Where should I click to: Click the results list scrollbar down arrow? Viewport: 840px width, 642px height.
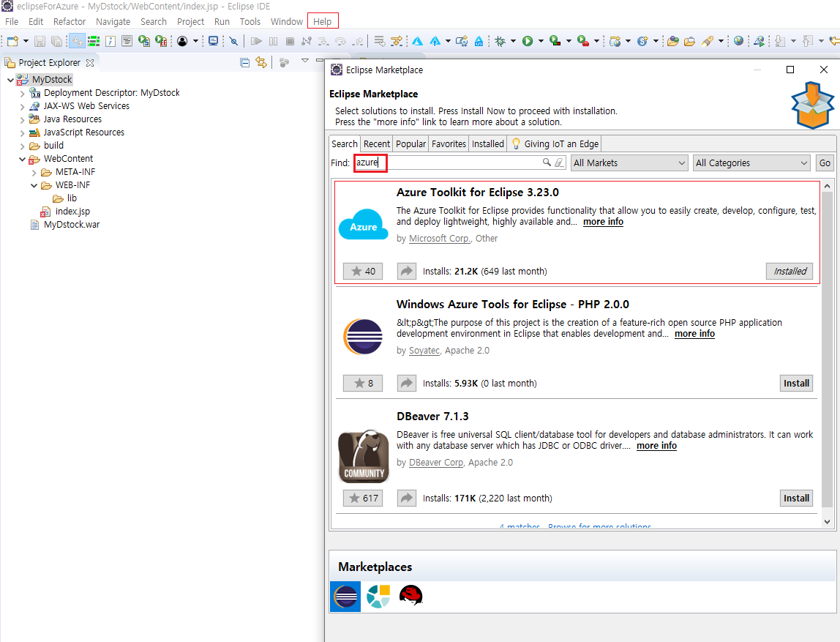tap(827, 522)
